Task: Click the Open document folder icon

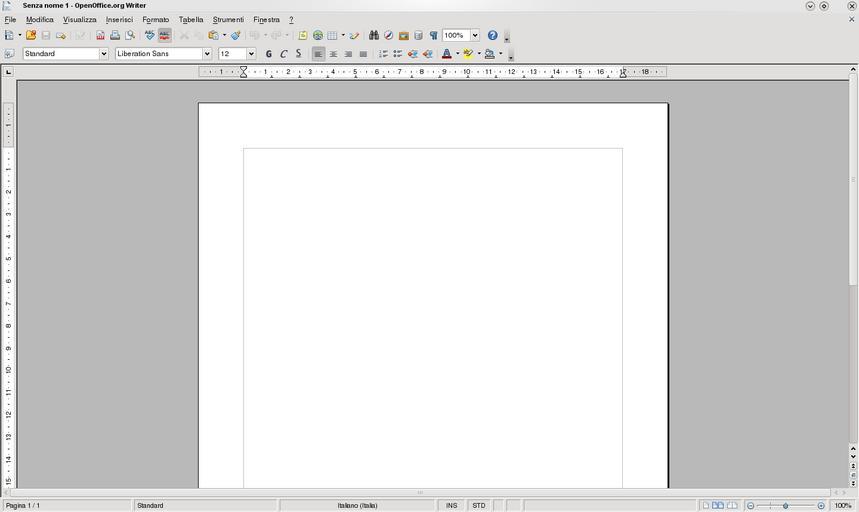Action: pyautogui.click(x=31, y=35)
